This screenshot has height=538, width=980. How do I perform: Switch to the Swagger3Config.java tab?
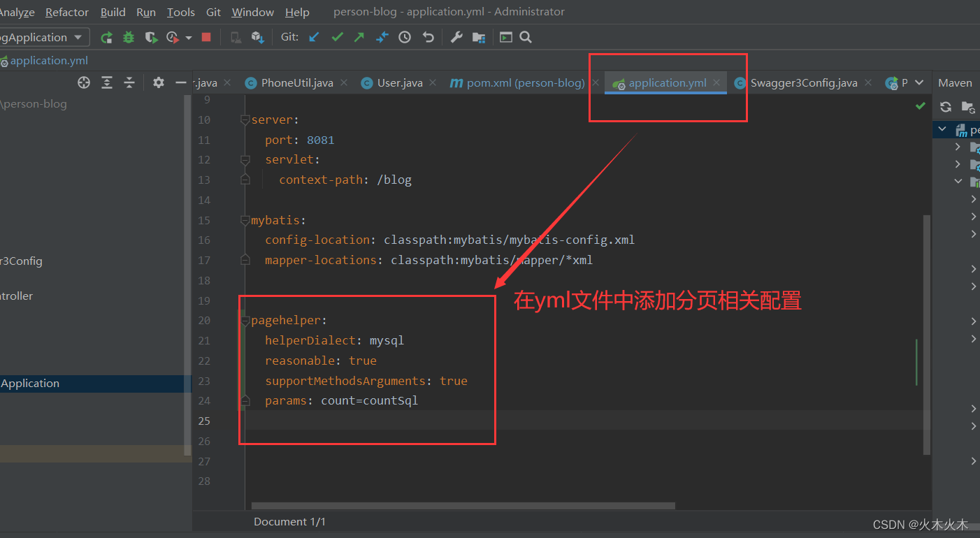pos(803,82)
